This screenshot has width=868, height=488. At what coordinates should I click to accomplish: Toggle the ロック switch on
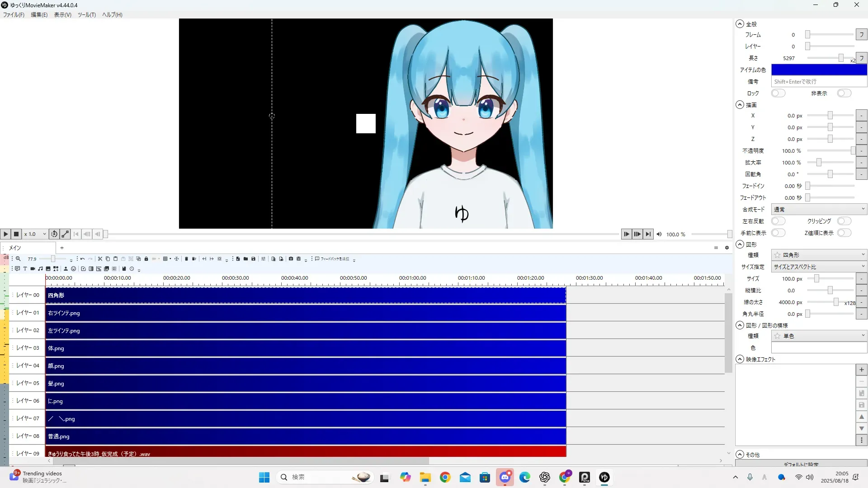(x=778, y=93)
